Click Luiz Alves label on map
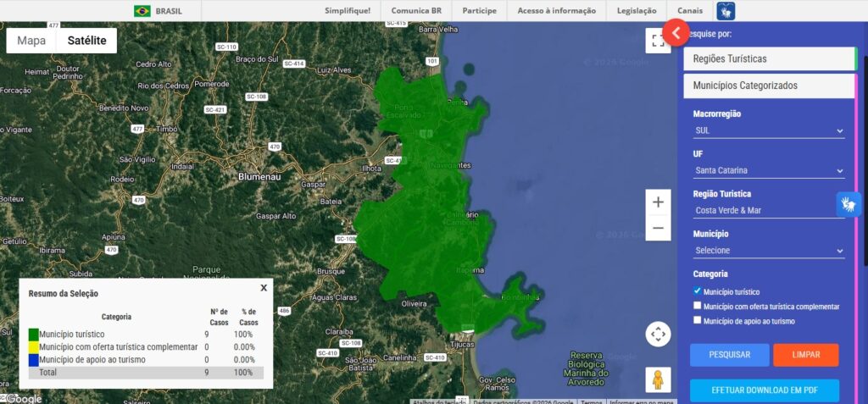The width and height of the screenshot is (868, 404). 334,70
